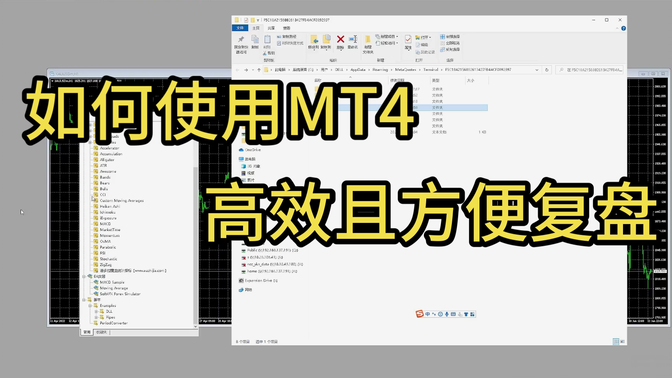
Task: Select the Momentum indicator in MT4 navigator
Action: 106,236
